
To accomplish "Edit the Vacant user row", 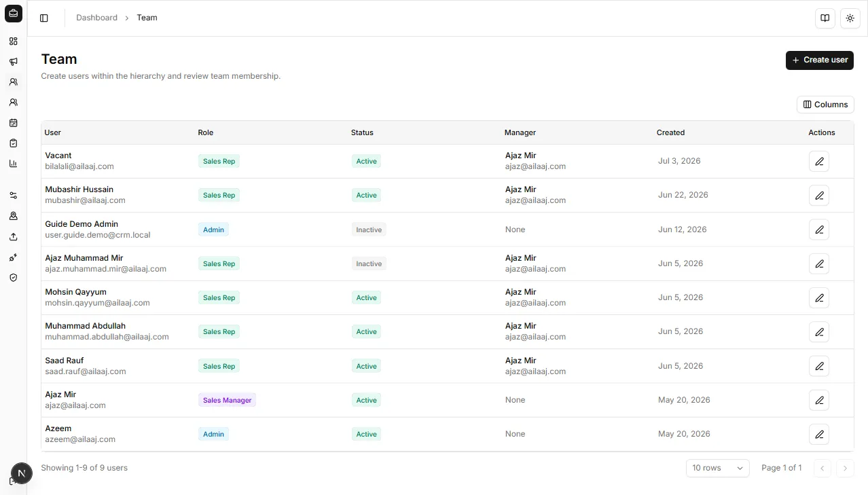I will point(819,162).
